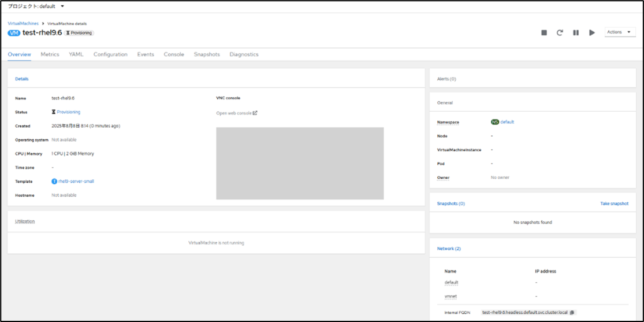Switch to the Metrics tab
This screenshot has height=322, width=644.
point(50,54)
